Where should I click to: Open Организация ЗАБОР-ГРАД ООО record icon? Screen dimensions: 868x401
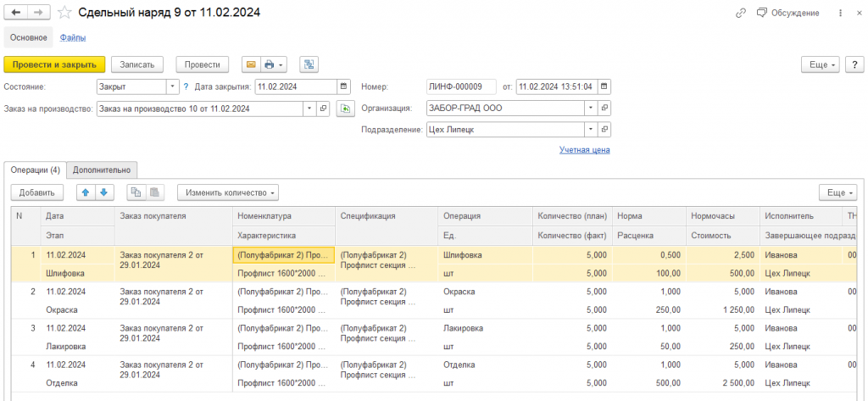(604, 108)
